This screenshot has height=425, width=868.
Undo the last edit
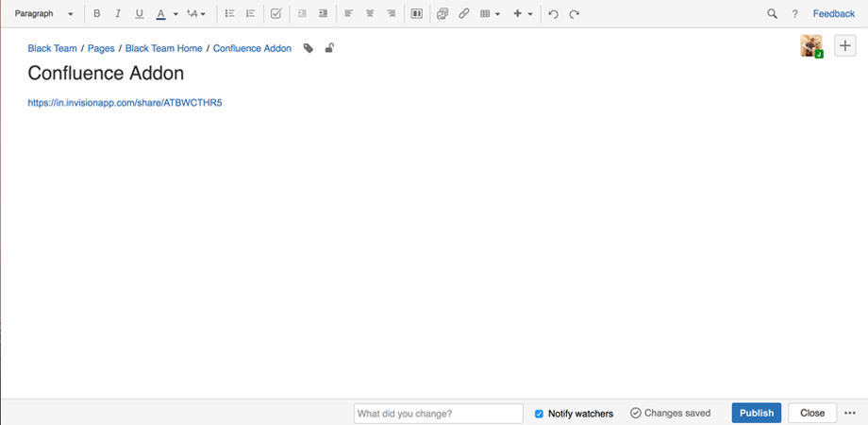pyautogui.click(x=553, y=14)
